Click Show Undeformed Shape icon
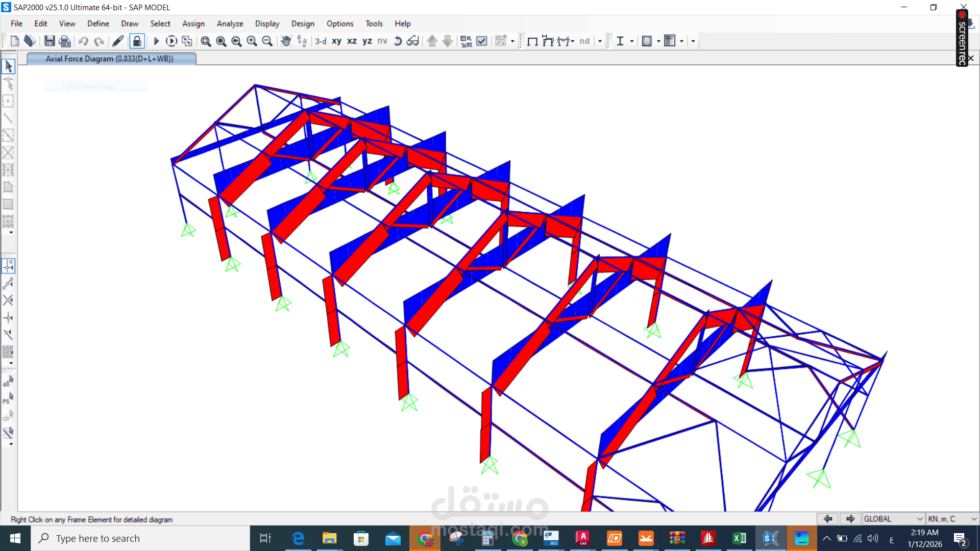The width and height of the screenshot is (980, 551). (x=532, y=41)
